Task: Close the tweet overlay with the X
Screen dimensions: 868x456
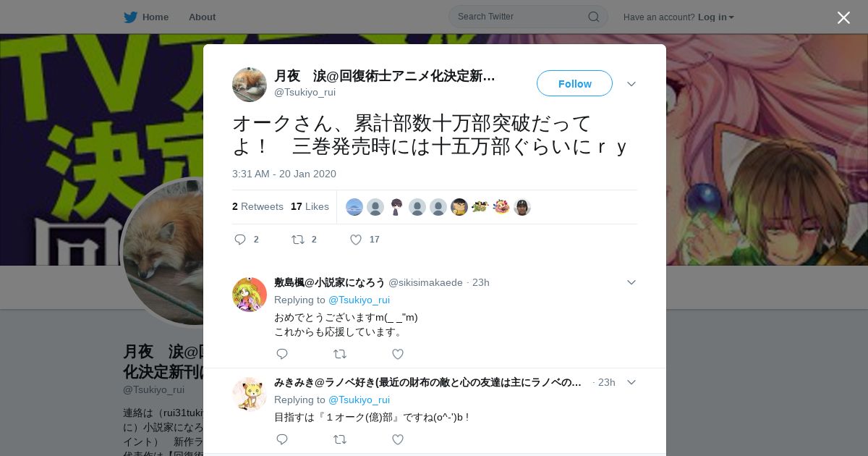Action: (x=843, y=17)
